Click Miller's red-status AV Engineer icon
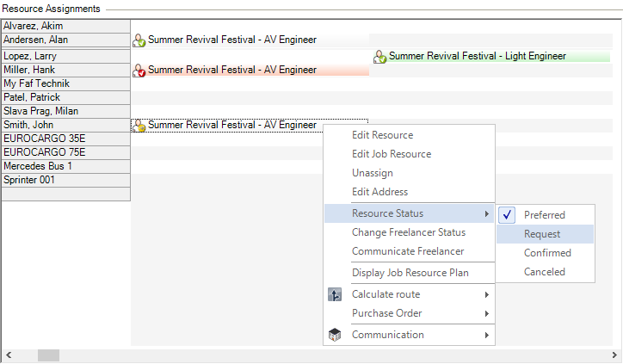Viewport: 623px width, 364px height. pyautogui.click(x=139, y=70)
